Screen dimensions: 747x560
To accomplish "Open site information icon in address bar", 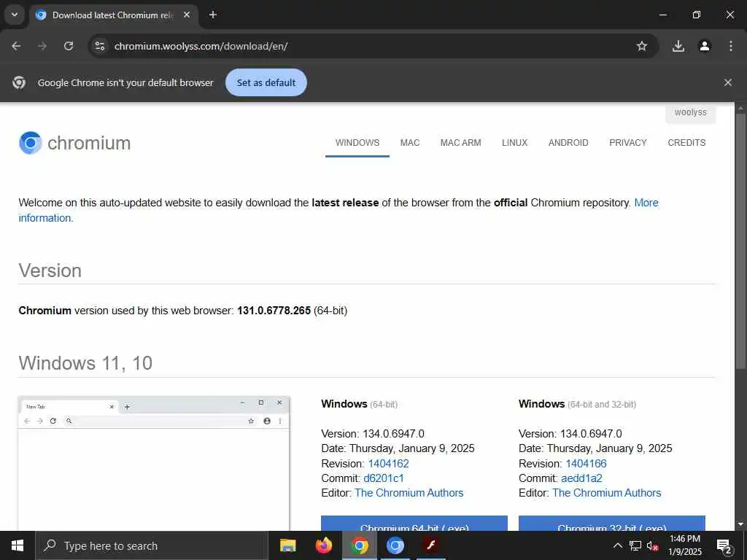I will point(99,46).
